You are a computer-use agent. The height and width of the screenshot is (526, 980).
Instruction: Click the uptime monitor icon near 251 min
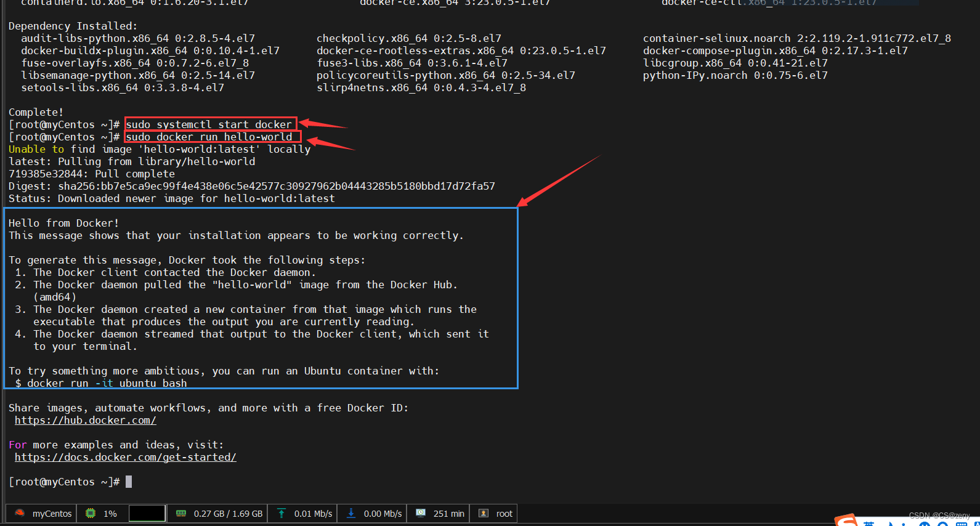421,513
